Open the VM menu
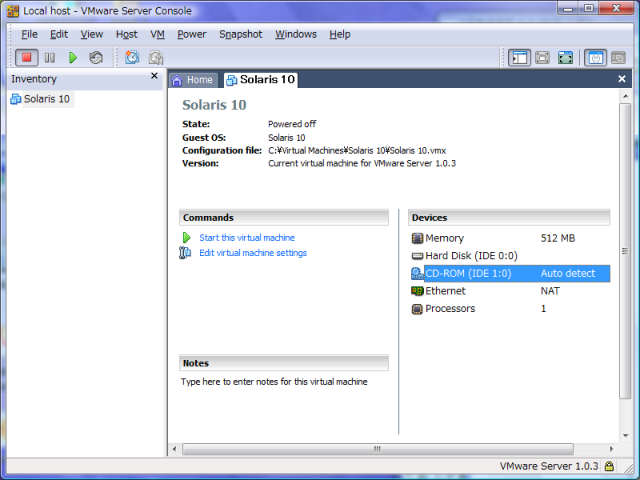 [157, 34]
